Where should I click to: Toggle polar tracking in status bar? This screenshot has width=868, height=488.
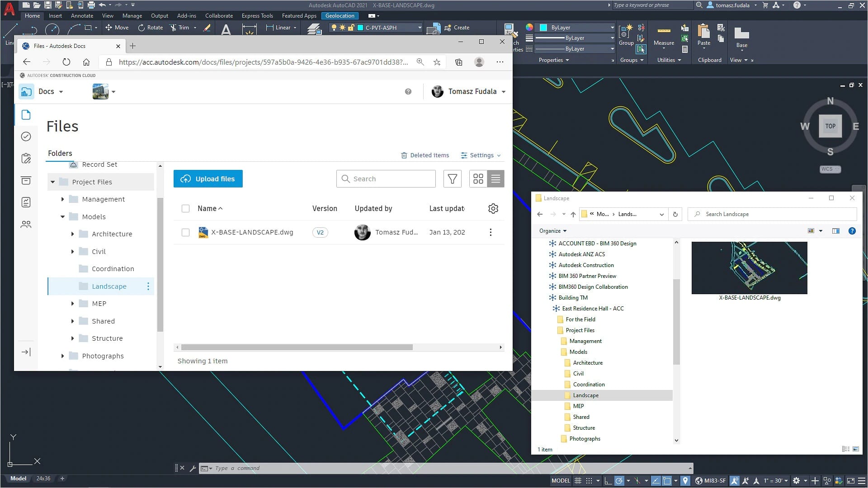[619, 480]
